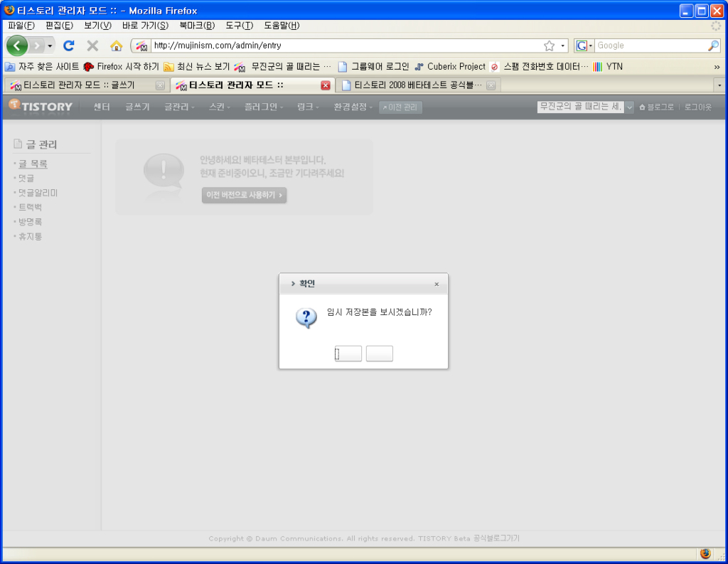The height and width of the screenshot is (564, 728).
Task: Close the active 관리자 모드 tab
Action: (326, 85)
